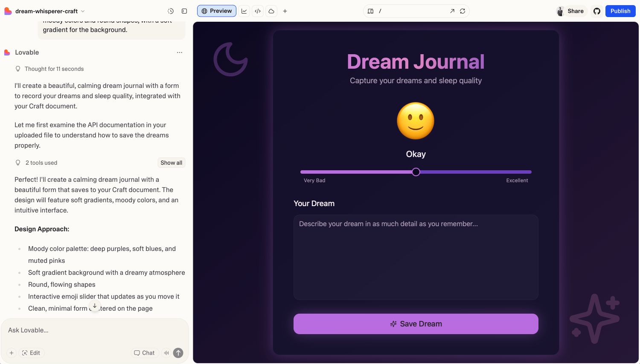640x364 pixels.
Task: Open the Lovable message options menu
Action: 180,52
